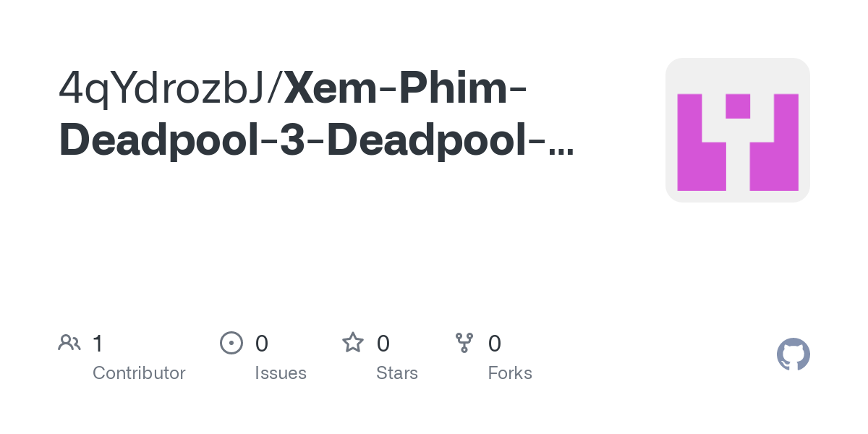The height and width of the screenshot is (434, 868).
Task: Click the contributors people icon
Action: point(69,343)
